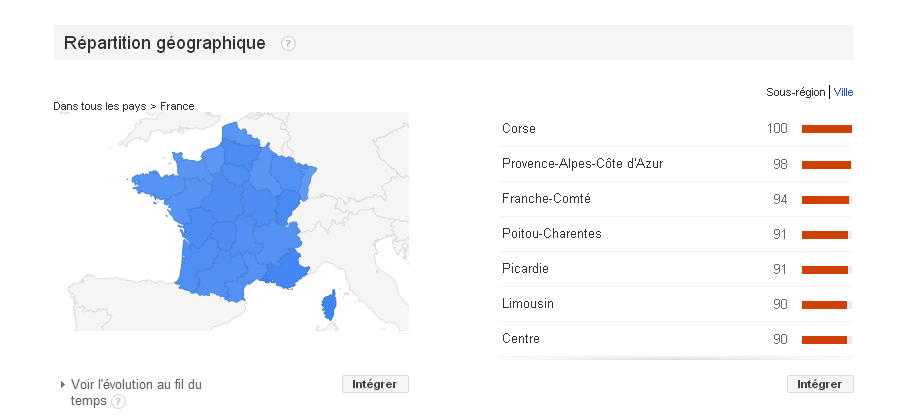
Task: Open help icon next to Répartition géographique
Action: coord(288,43)
